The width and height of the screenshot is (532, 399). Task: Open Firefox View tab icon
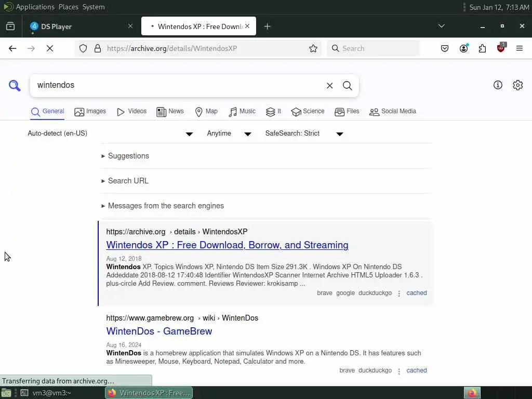[x=10, y=26]
